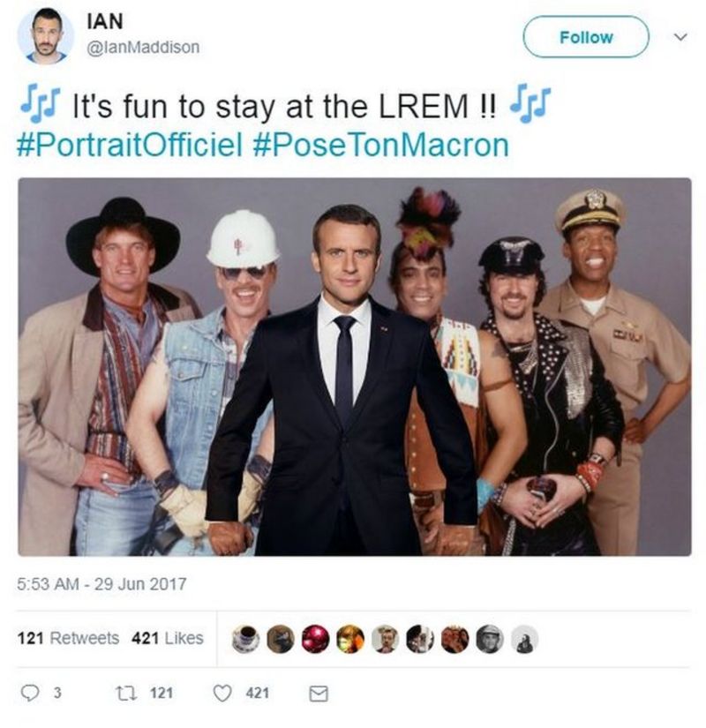Click the Follow button
Image resolution: width=706 pixels, height=728 pixels.
point(588,38)
